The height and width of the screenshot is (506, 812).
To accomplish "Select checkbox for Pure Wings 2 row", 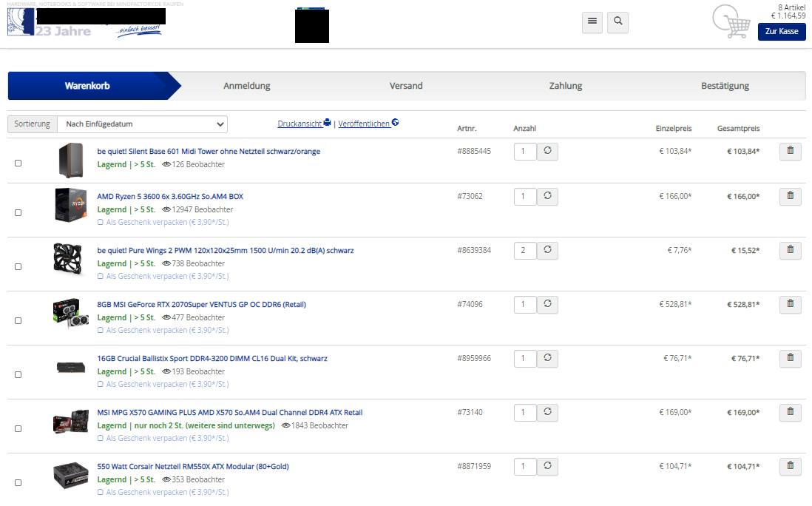I will 18,267.
